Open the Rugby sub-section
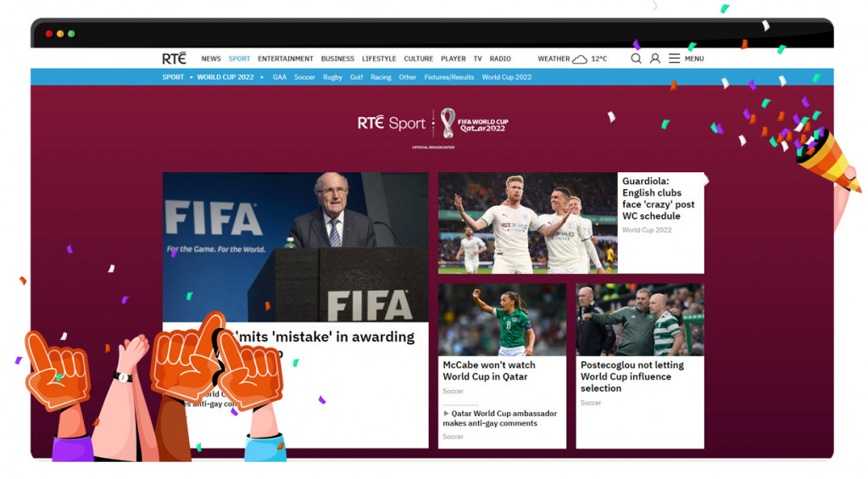The height and width of the screenshot is (479, 868). click(332, 77)
